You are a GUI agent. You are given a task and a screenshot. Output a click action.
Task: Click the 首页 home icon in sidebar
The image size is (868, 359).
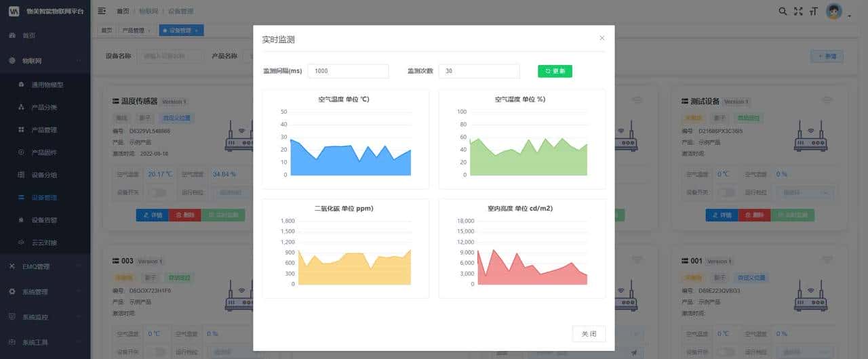click(x=12, y=35)
